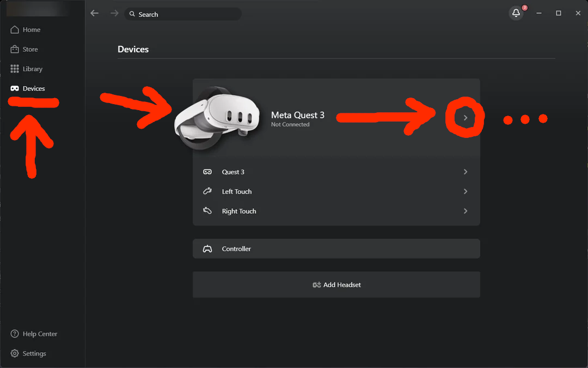Click the Devices page heading
Viewport: 588px width, 368px height.
133,49
